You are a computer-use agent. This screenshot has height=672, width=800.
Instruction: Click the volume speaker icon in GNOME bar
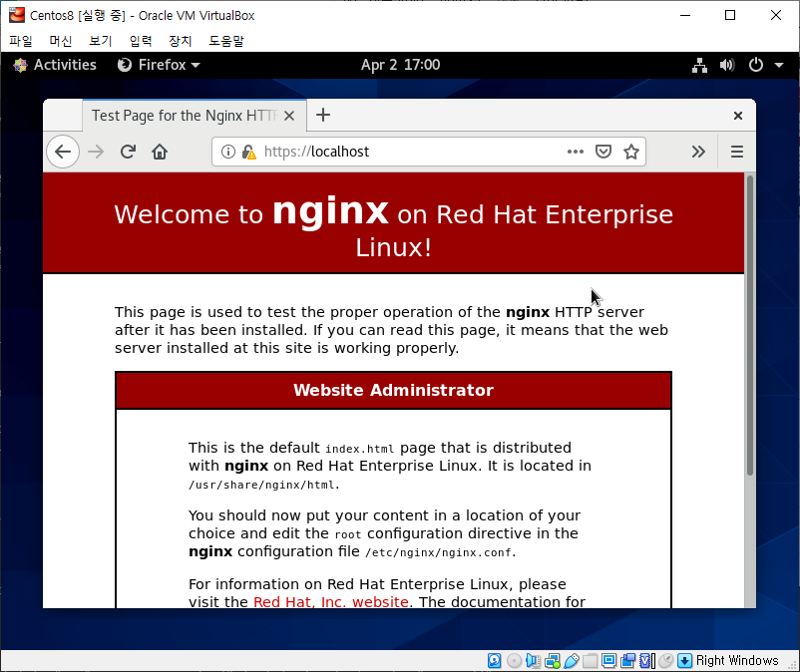pos(727,65)
